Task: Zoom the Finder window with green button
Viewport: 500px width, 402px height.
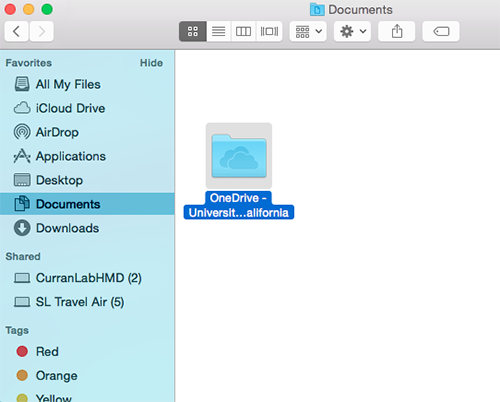Action: pyautogui.click(x=47, y=9)
